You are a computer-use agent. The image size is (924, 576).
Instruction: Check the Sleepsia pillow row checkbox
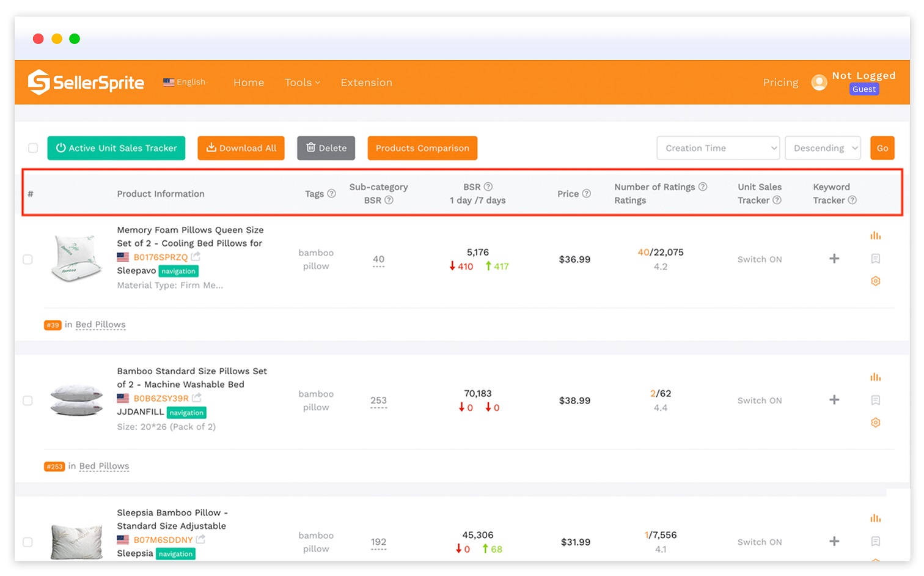[x=28, y=542]
